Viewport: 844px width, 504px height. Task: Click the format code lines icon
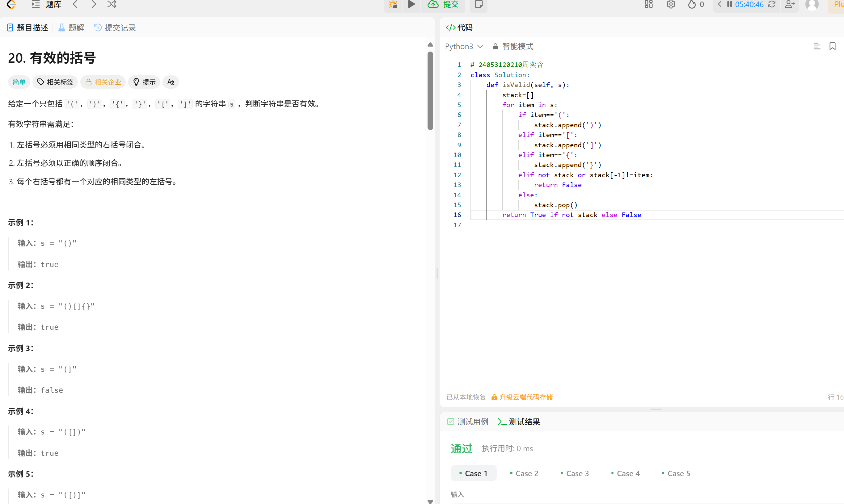point(817,46)
